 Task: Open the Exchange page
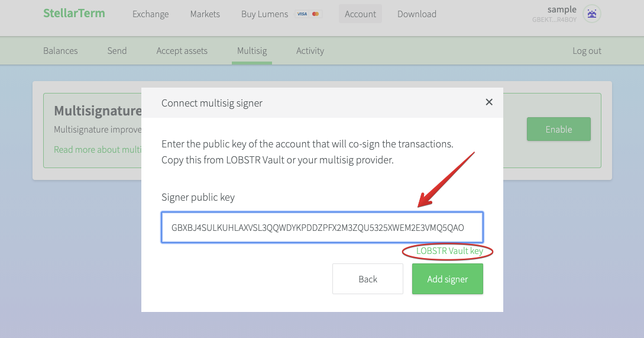[150, 14]
